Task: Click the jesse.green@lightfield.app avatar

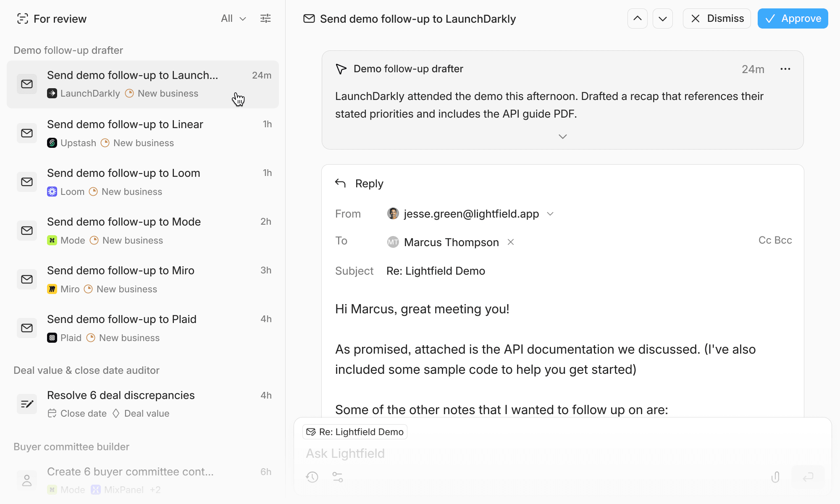Action: [393, 214]
